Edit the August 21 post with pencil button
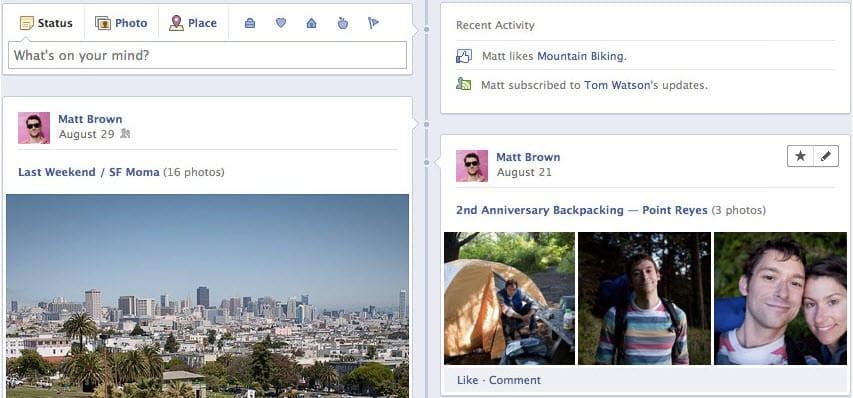 826,156
